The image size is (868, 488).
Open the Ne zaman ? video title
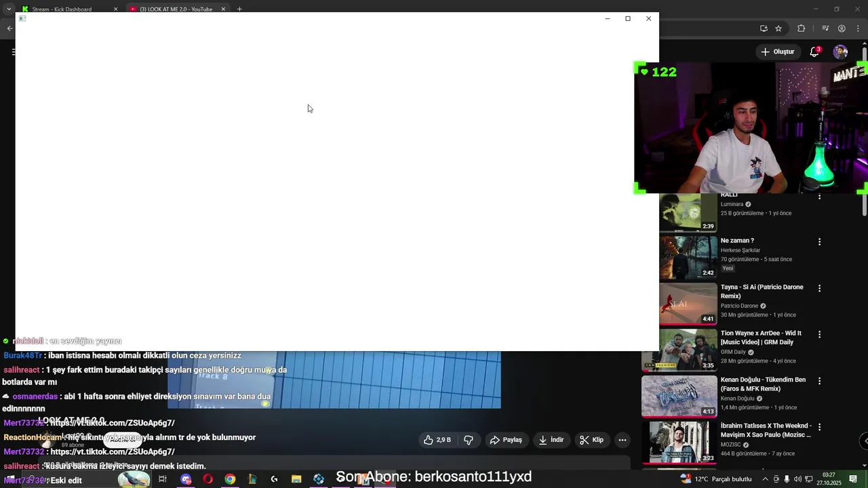[x=737, y=241]
